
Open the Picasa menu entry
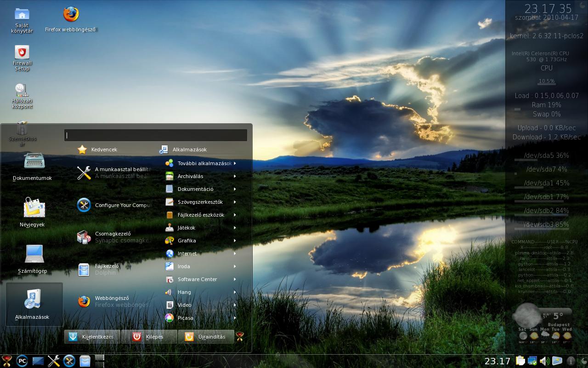(x=201, y=318)
